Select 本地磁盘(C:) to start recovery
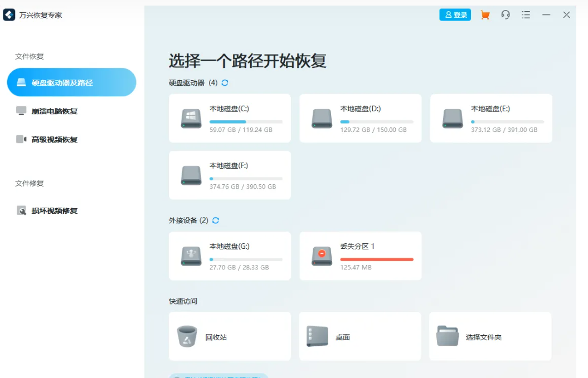The height and width of the screenshot is (378, 588). click(230, 118)
